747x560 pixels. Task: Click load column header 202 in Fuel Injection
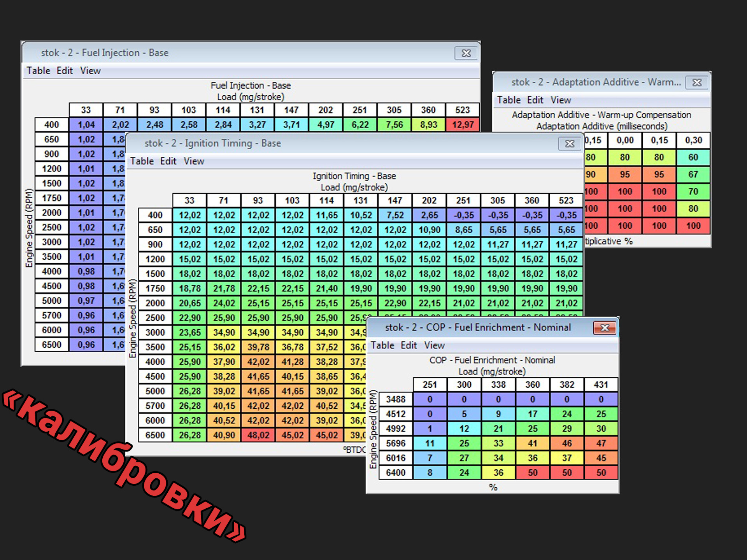pyautogui.click(x=326, y=110)
